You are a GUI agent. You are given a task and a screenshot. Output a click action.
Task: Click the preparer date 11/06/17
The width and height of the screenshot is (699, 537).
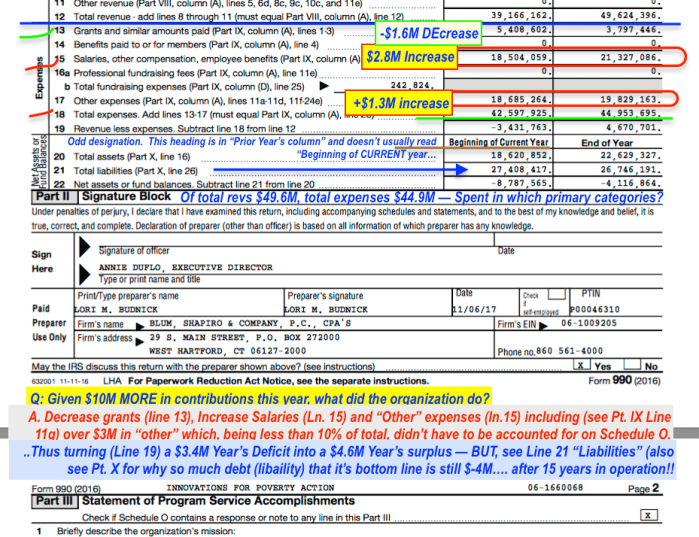472,310
